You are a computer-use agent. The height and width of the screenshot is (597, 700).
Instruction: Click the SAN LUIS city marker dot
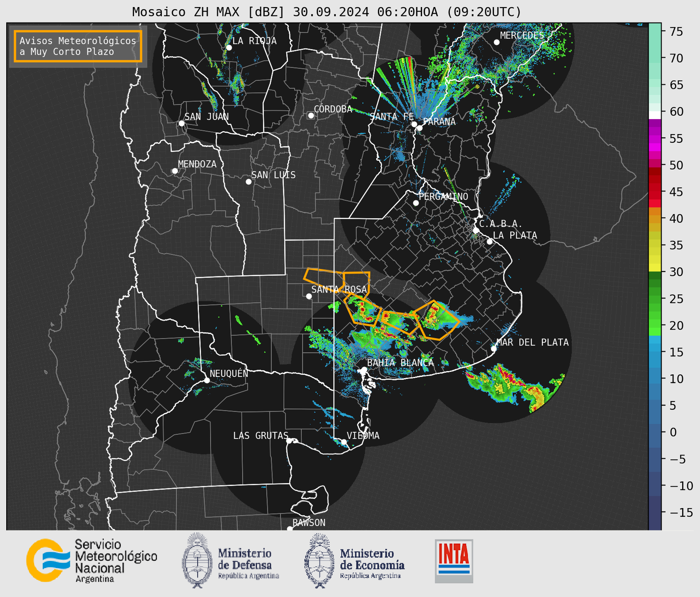(x=249, y=181)
